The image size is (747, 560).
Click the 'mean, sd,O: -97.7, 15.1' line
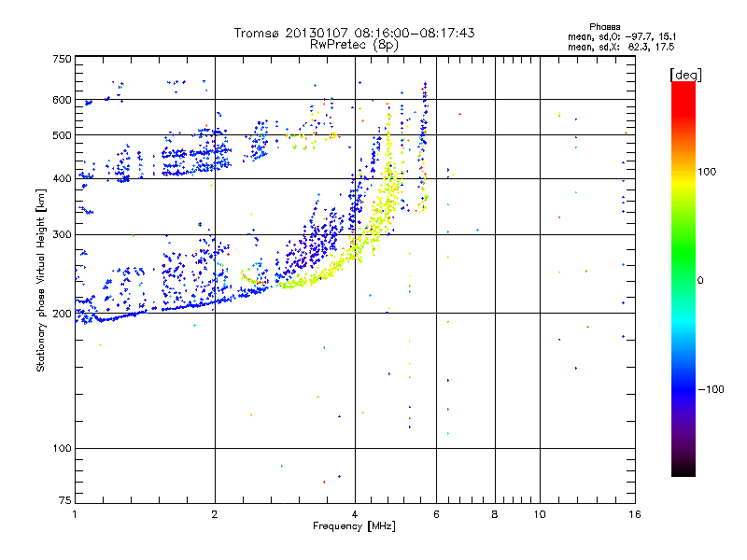622,36
